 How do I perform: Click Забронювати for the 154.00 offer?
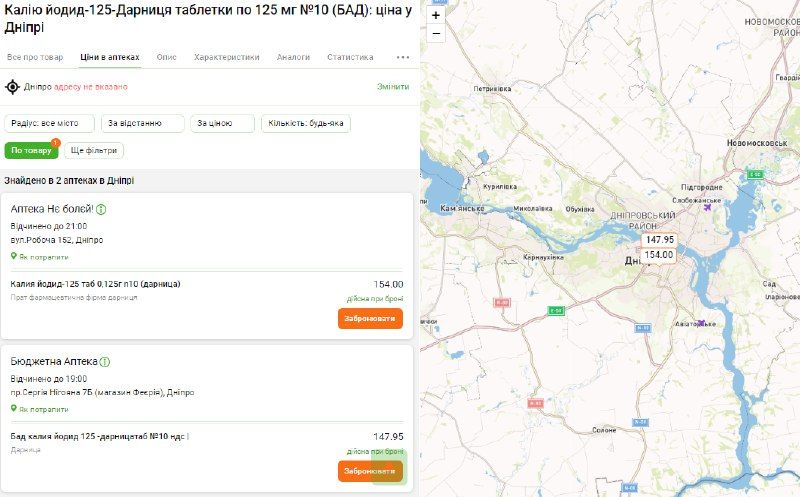tap(370, 319)
